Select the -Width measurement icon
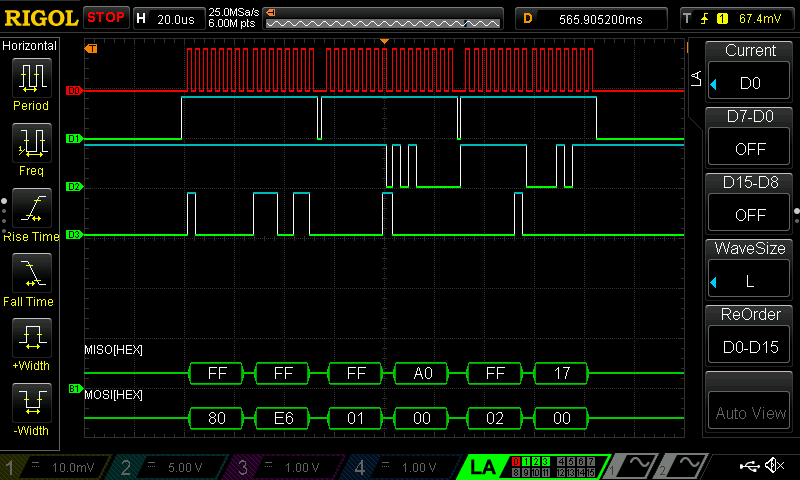The height and width of the screenshot is (480, 800). click(x=31, y=403)
